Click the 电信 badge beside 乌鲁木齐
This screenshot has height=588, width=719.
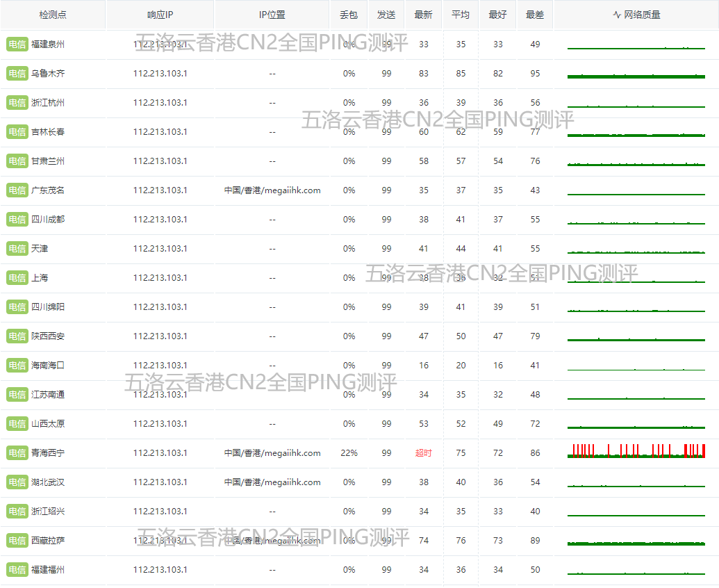pos(17,74)
